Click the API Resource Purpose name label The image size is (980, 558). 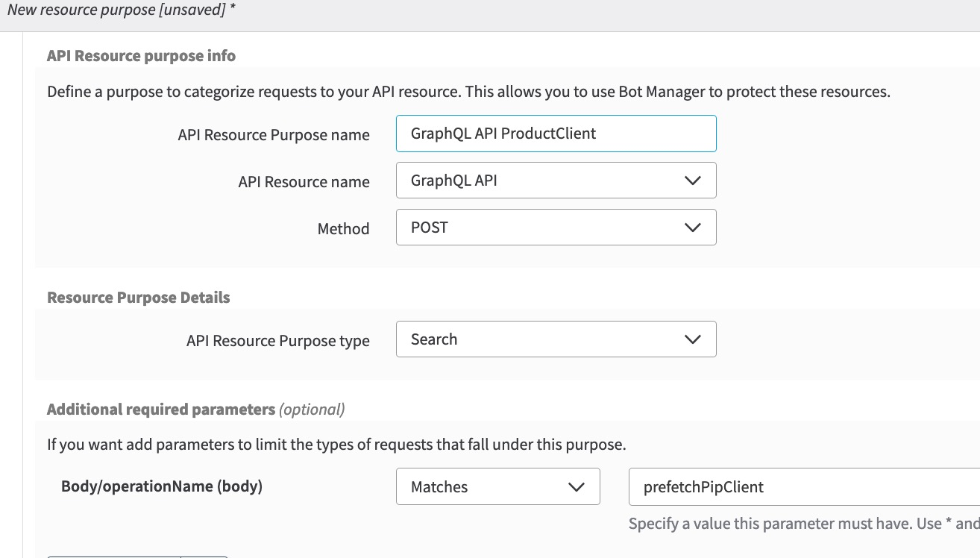[x=274, y=135]
